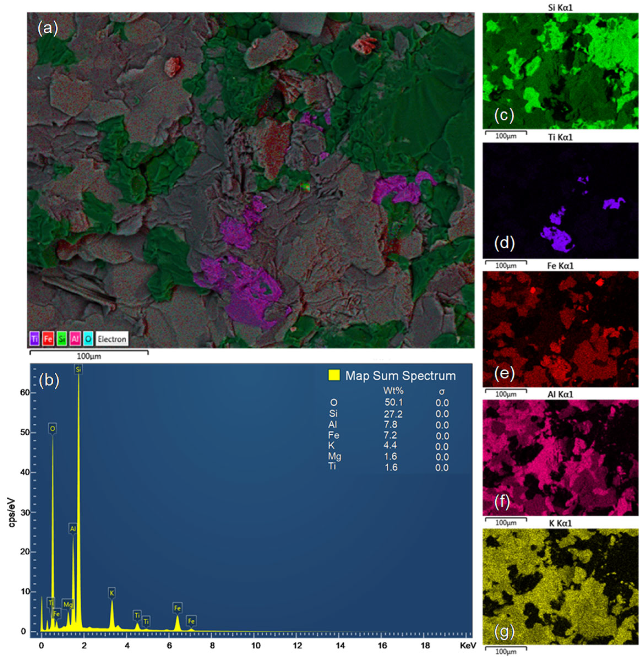Click the K peak label in spectrum
Viewport: 644px width, 661px height.
112,593
